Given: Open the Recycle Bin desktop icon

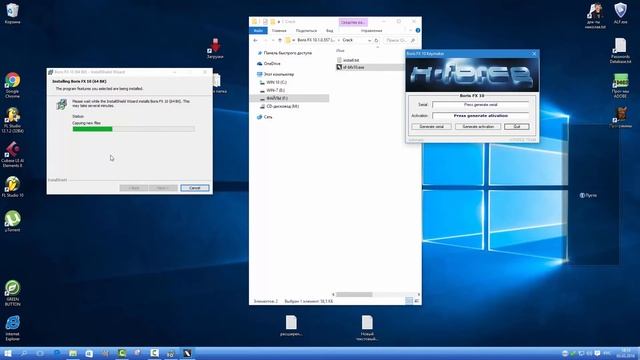Looking at the screenshot, I should 12,13.
